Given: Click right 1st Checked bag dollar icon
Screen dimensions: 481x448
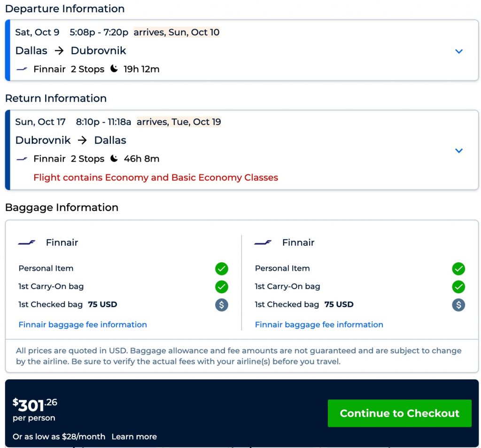Looking at the screenshot, I should pos(458,305).
